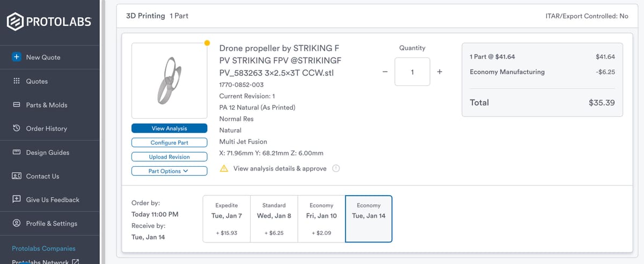Click the 1 Part @ $41.64 line
Image resolution: width=644 pixels, height=264 pixels.
542,56
